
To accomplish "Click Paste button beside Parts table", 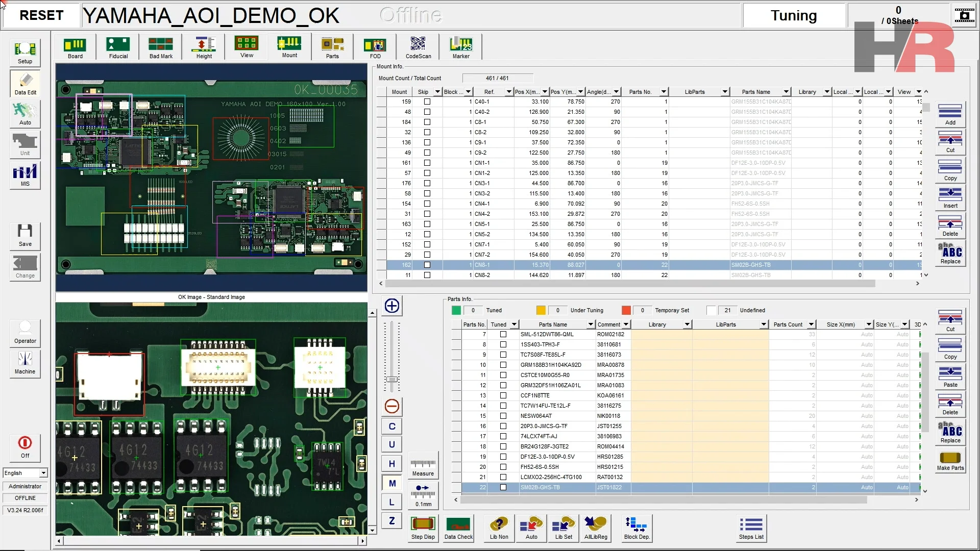I will 950,377.
